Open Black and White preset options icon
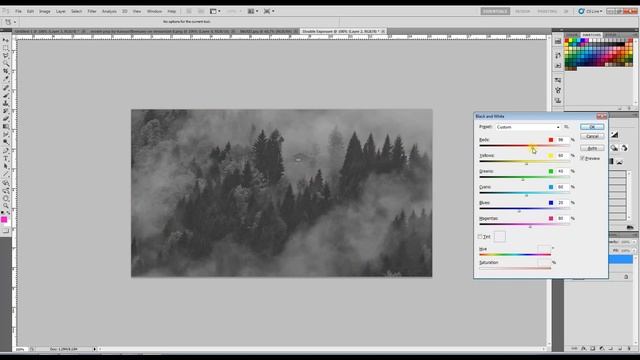 pyautogui.click(x=567, y=127)
